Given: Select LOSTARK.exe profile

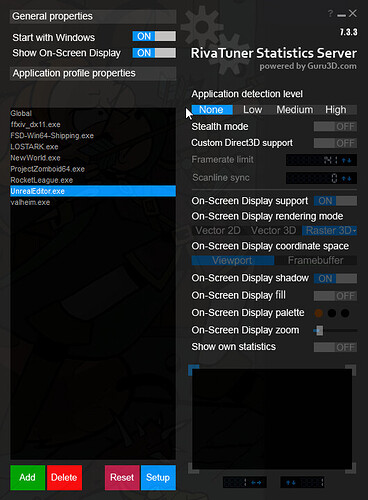Looking at the screenshot, I should coord(93,147).
